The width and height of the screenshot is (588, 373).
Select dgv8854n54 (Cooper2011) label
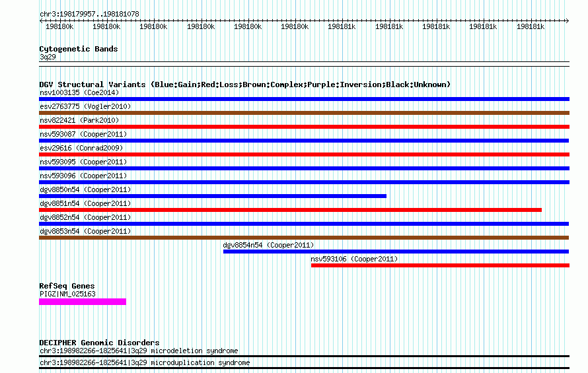[x=268, y=245]
